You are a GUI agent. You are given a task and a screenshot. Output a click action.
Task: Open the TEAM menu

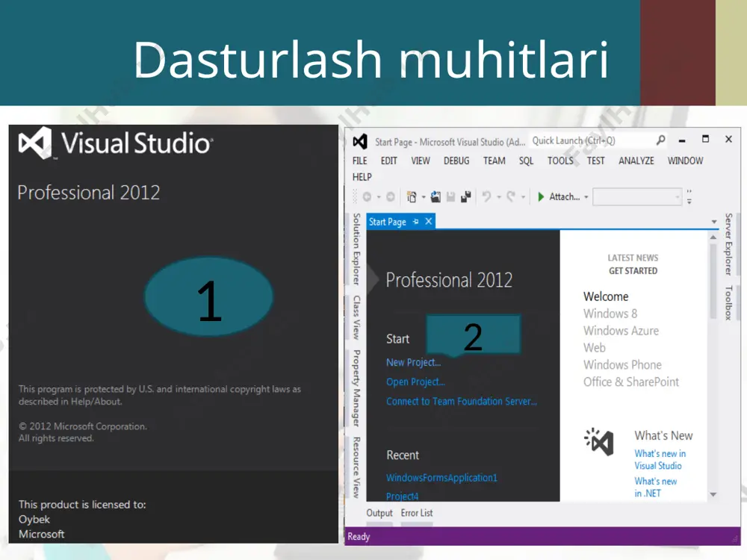pyautogui.click(x=494, y=161)
